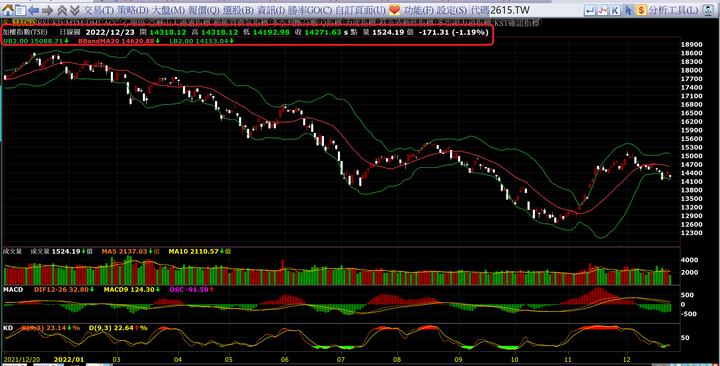The height and width of the screenshot is (366, 720).
Task: Click the 15000 price axis value
Action: (692, 156)
